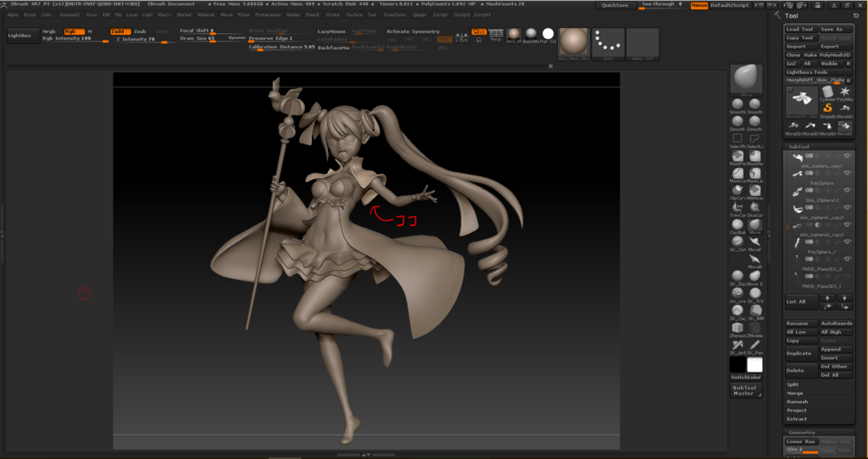
Task: Collapse the Geometry section header
Action: coord(818,433)
